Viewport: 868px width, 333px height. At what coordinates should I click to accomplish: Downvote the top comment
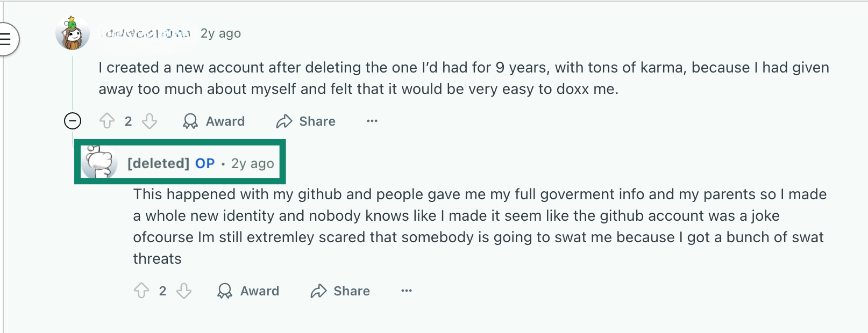[149, 121]
